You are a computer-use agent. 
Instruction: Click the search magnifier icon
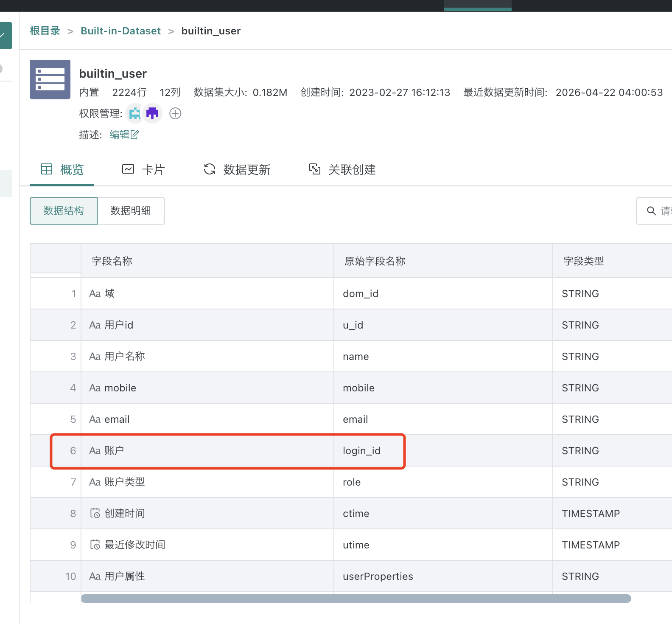click(x=651, y=211)
